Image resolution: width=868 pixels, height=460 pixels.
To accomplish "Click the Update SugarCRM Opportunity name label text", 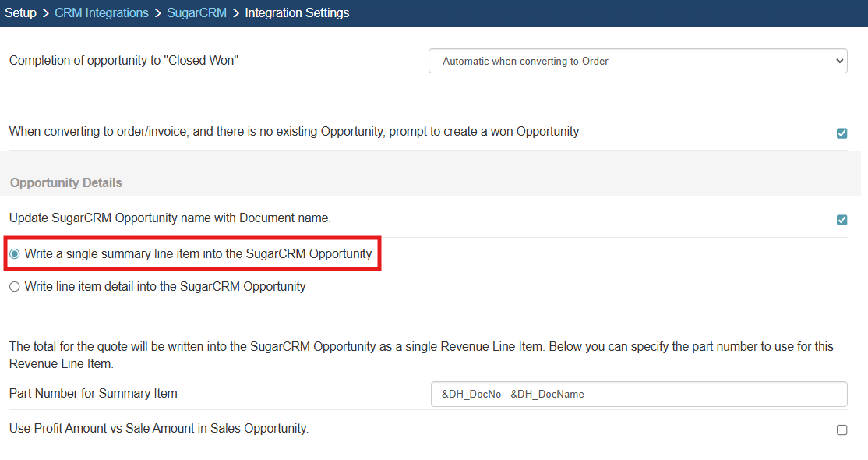I will [170, 218].
